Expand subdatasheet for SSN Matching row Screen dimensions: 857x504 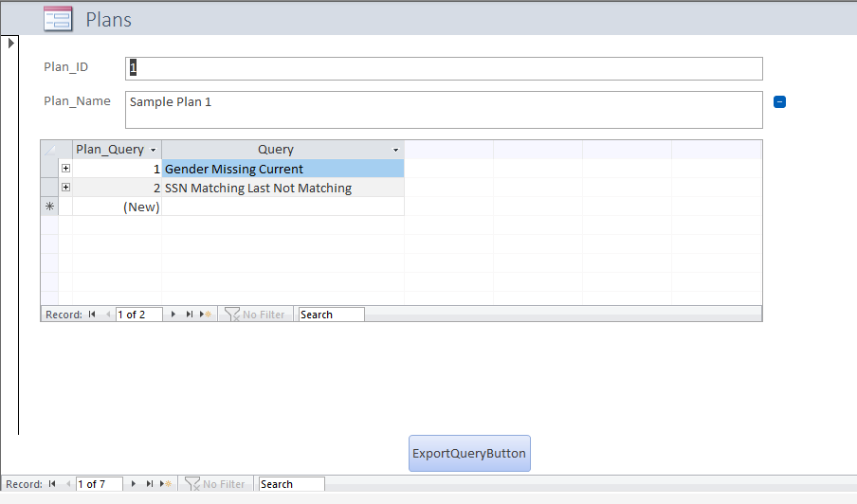(x=65, y=188)
